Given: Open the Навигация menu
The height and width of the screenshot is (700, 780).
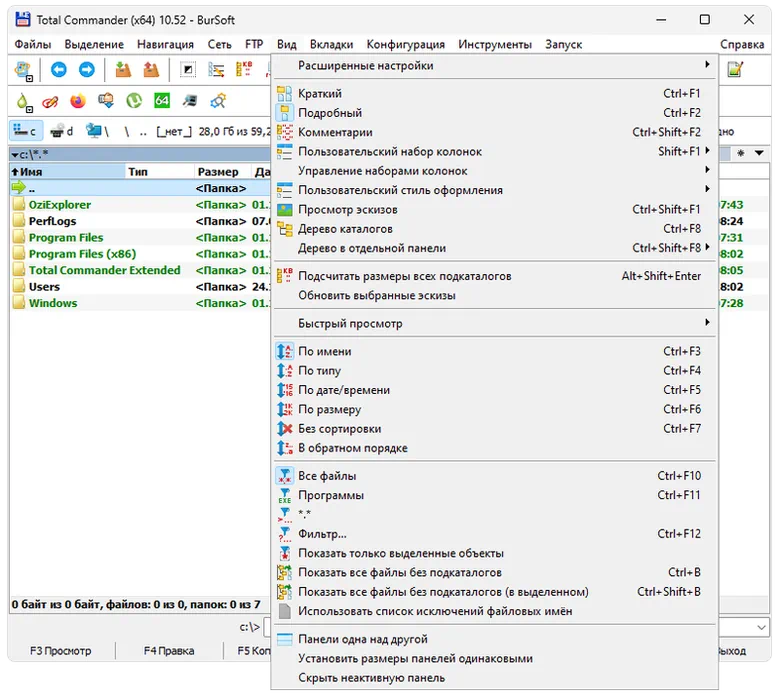Looking at the screenshot, I should click(166, 44).
